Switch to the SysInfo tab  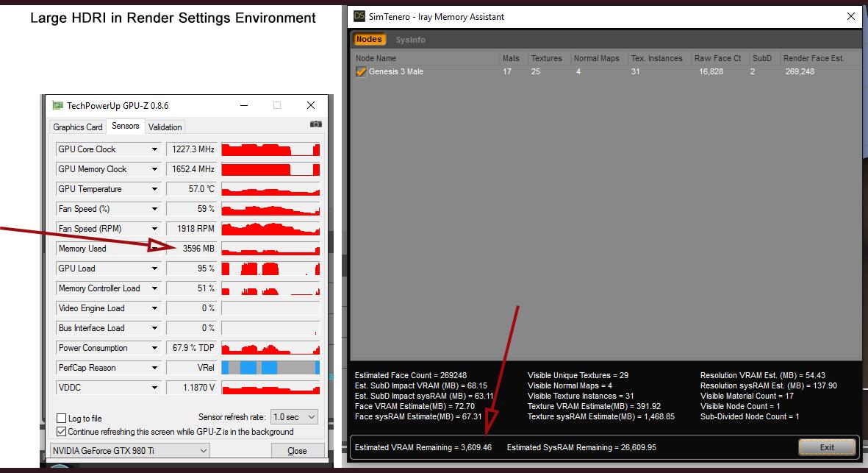[x=410, y=40]
